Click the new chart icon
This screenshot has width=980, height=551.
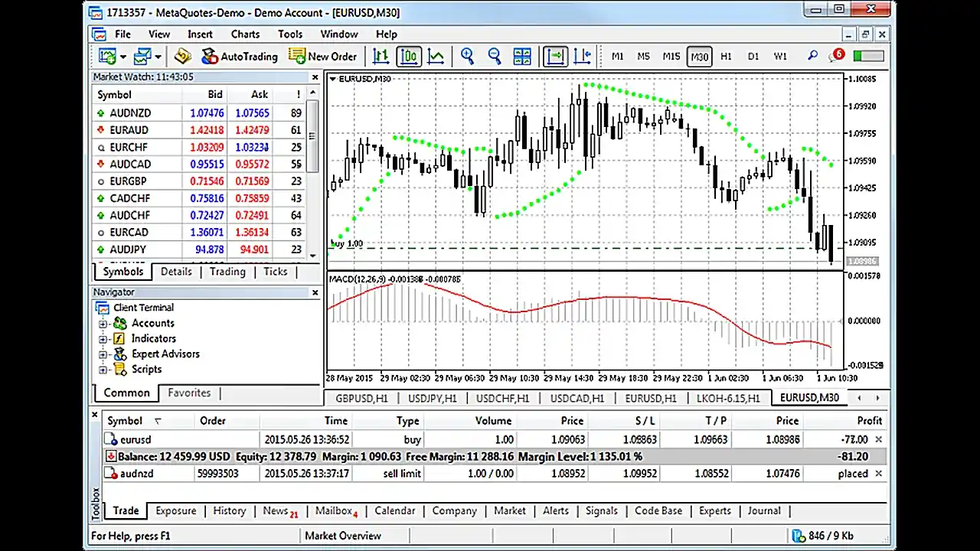(106, 56)
